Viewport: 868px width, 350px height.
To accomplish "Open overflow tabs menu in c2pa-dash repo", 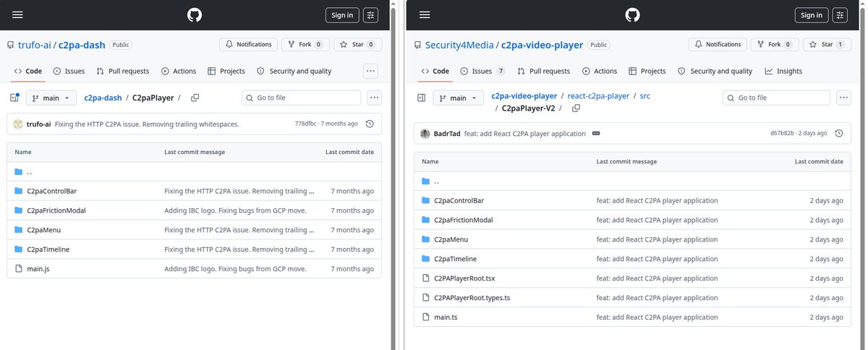I will [370, 71].
